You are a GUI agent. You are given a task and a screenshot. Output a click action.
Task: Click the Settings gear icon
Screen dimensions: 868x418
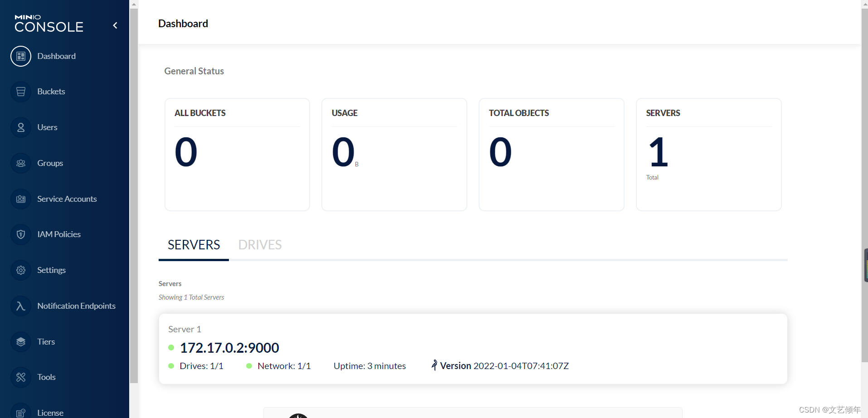point(21,270)
